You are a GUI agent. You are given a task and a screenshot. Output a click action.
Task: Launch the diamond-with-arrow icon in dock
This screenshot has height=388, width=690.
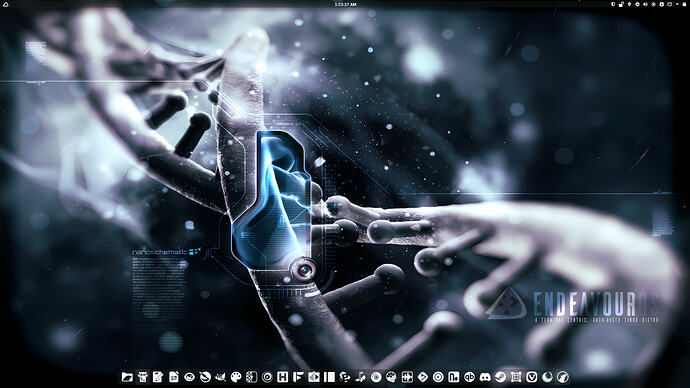[422, 377]
